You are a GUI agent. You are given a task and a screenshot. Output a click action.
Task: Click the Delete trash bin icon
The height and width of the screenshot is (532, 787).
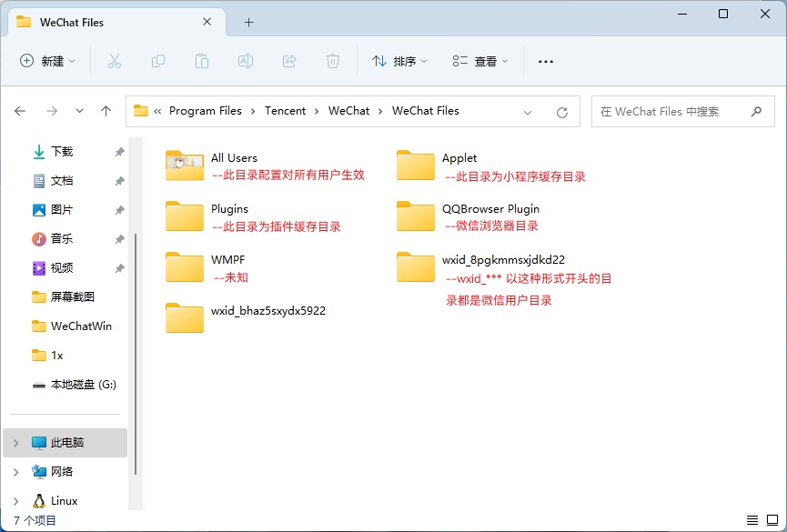point(333,61)
